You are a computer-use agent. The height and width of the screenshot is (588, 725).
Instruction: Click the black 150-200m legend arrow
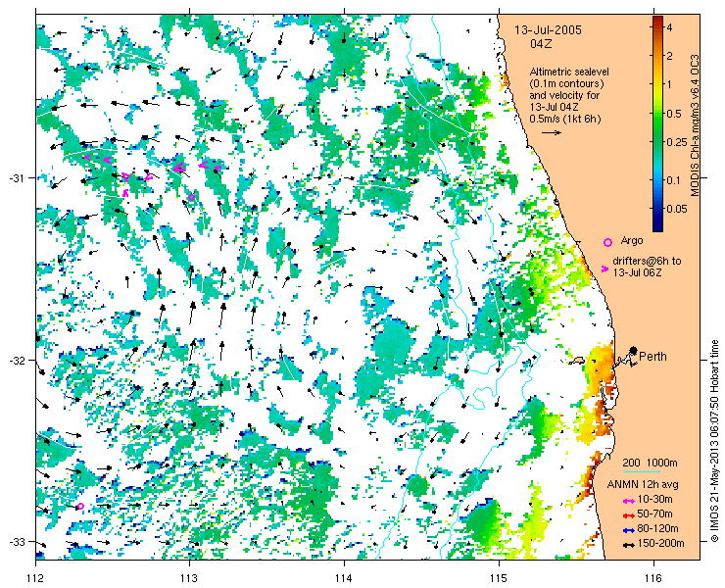tap(627, 545)
